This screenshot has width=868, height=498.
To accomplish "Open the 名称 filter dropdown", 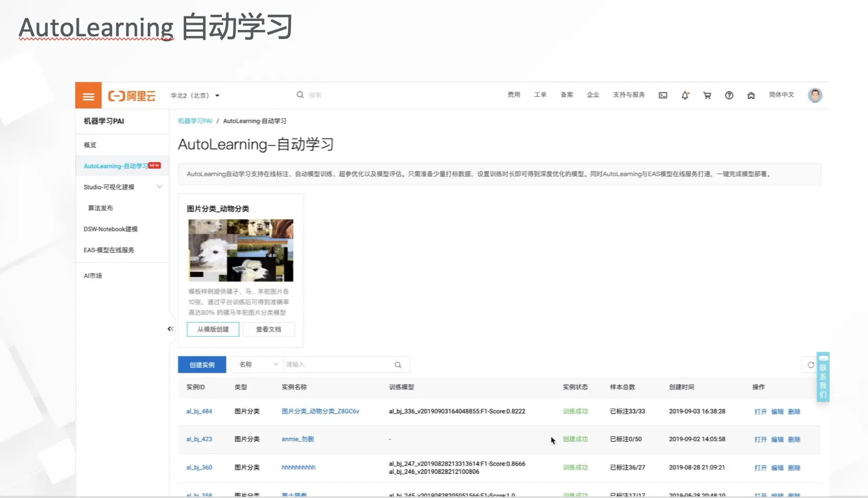I will coord(256,364).
